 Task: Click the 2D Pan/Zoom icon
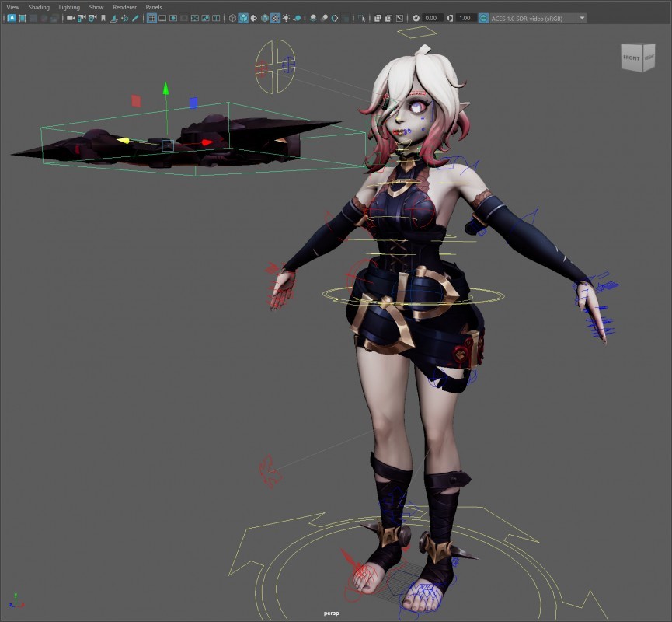(125, 18)
